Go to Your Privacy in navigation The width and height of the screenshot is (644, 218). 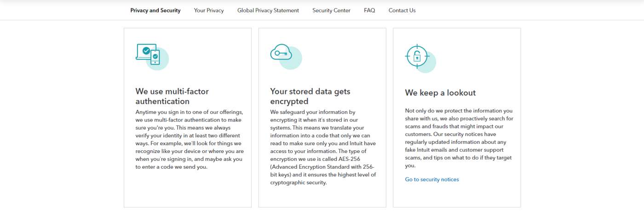[x=209, y=10]
